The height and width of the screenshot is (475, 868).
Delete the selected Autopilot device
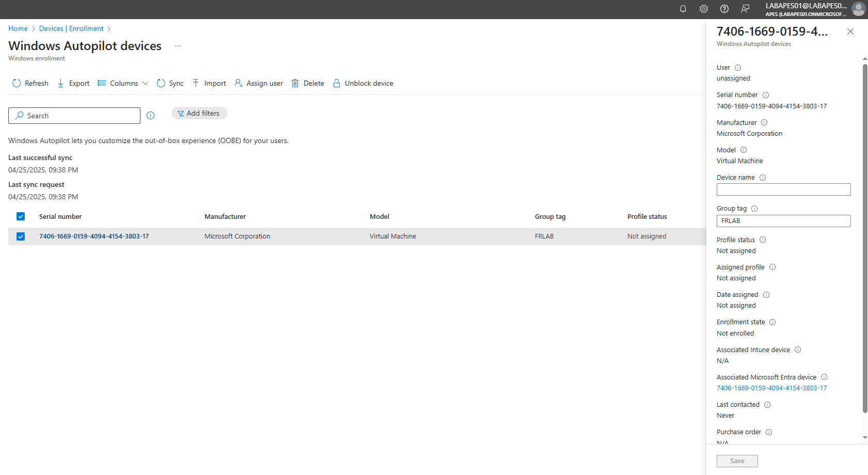[307, 83]
